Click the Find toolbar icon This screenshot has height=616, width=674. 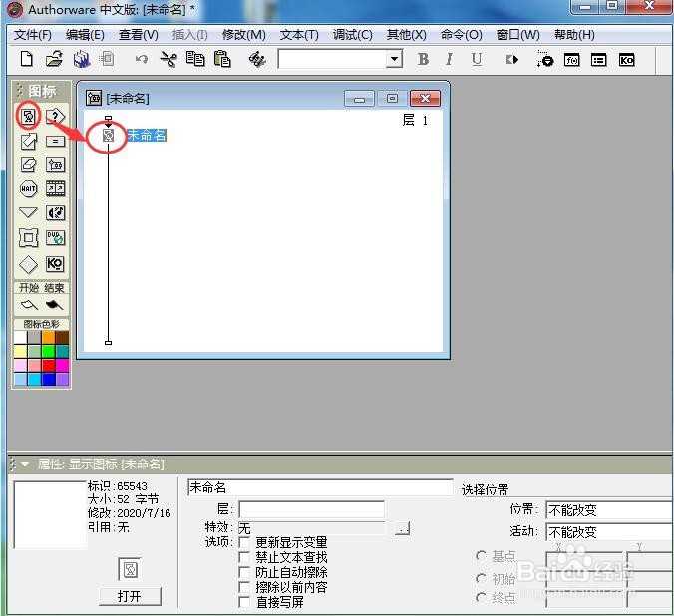point(257,59)
